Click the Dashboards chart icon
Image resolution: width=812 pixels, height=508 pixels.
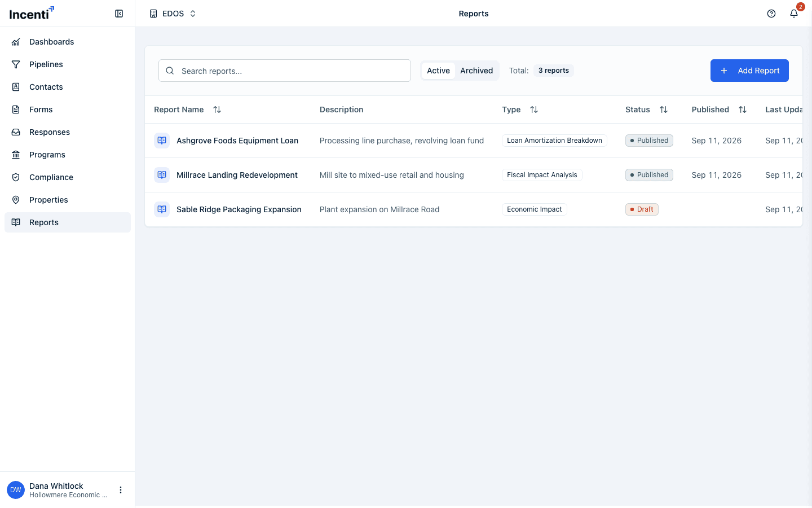tap(16, 42)
